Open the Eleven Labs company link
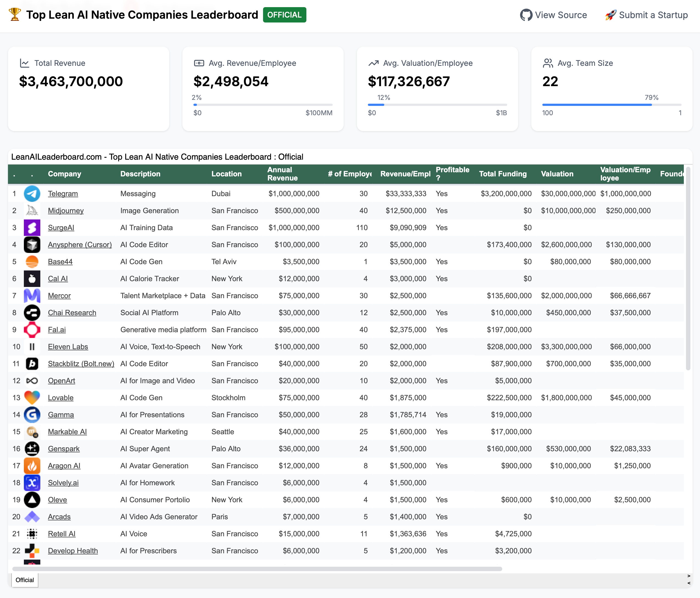 (68, 347)
